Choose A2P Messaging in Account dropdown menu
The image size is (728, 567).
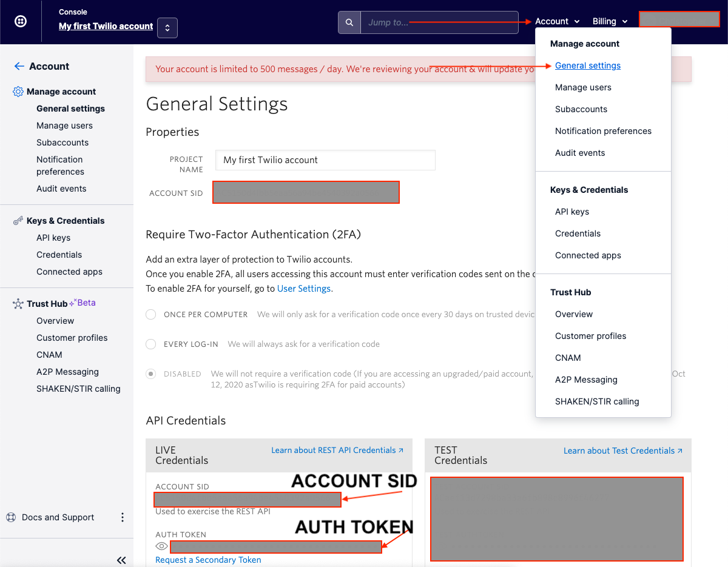[x=586, y=380]
